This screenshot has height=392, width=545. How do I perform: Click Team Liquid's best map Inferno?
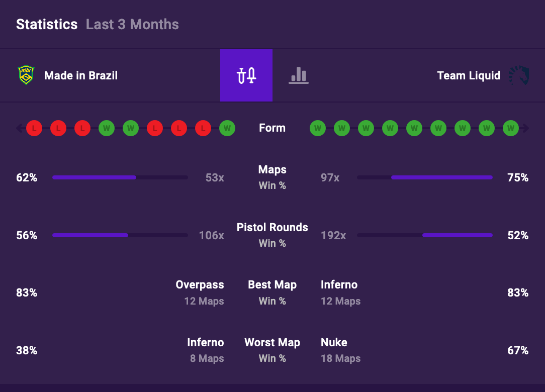[339, 285]
